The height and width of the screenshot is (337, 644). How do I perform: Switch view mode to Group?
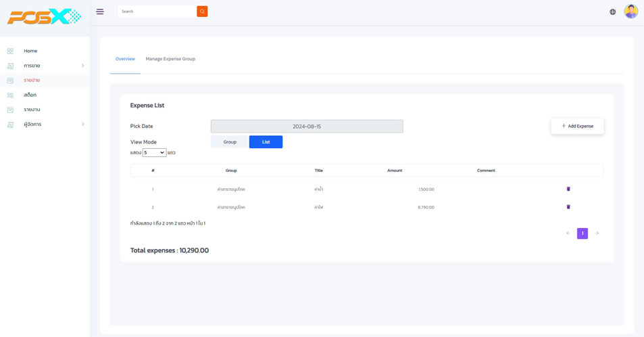(x=230, y=142)
